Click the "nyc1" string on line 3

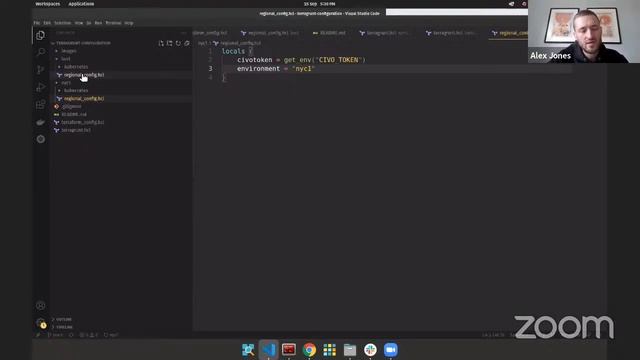(x=303, y=69)
